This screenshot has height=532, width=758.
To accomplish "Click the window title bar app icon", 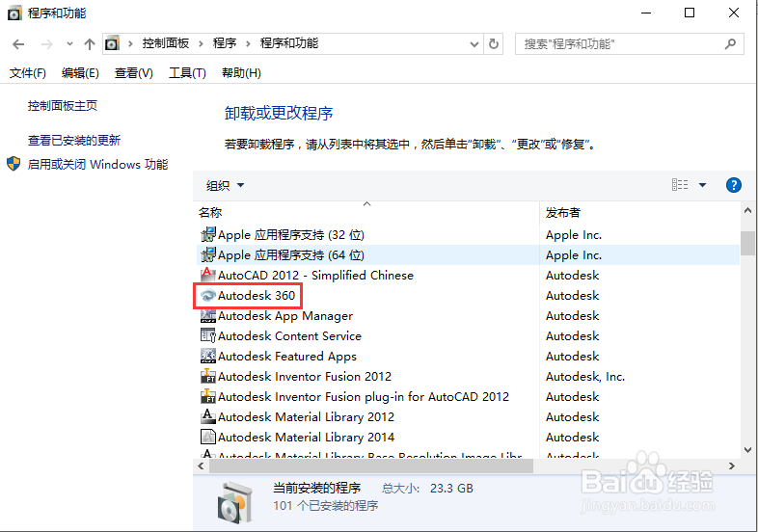I will 15,13.
